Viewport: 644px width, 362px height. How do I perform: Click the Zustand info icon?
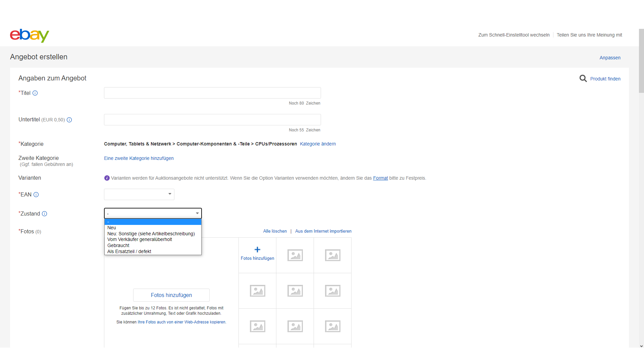44,214
